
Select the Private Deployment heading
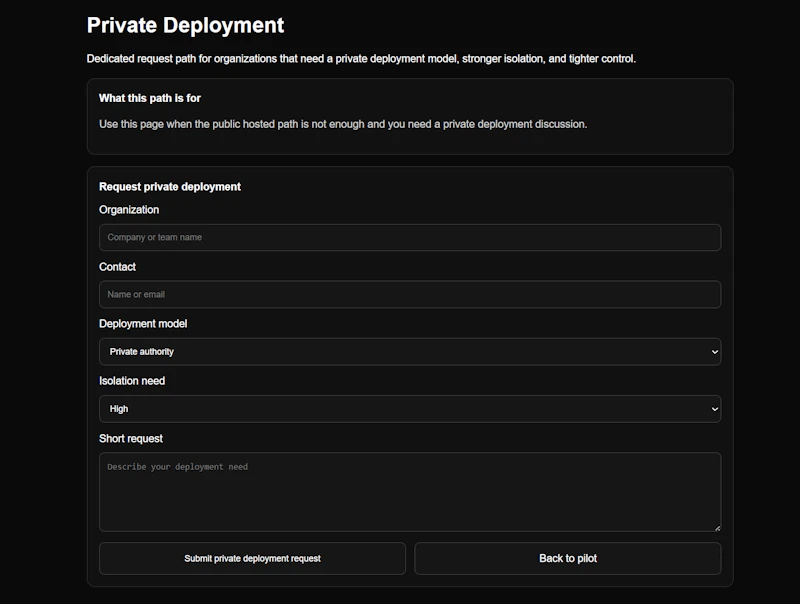coord(185,25)
